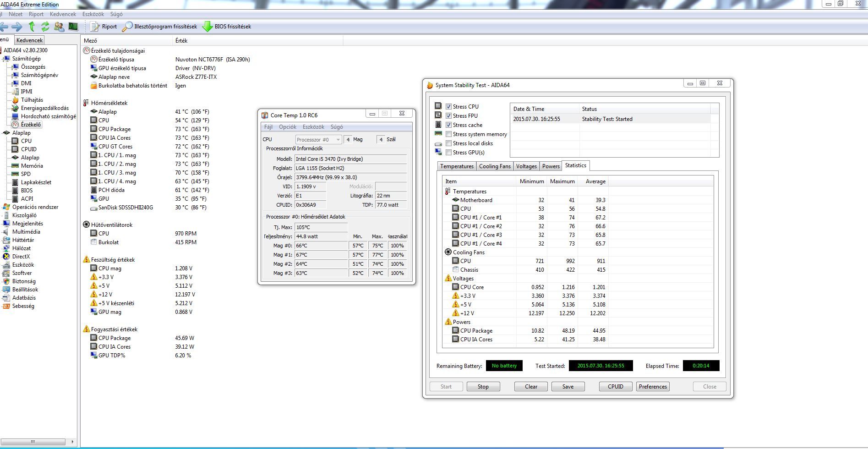Toggle the Stress cache checkbox
This screenshot has width=868, height=449.
[448, 125]
